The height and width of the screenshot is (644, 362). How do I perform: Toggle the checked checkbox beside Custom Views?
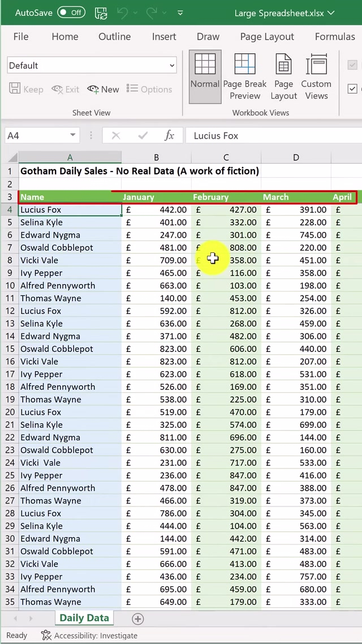coord(352,89)
